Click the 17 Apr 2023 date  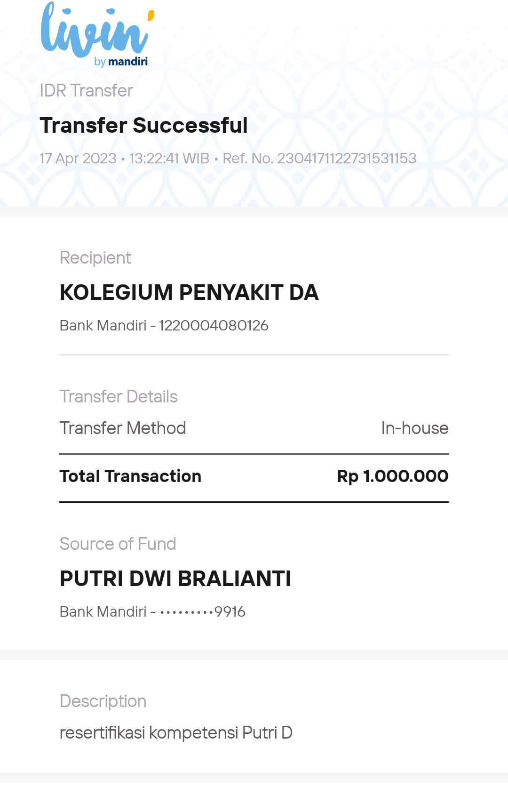coord(78,159)
